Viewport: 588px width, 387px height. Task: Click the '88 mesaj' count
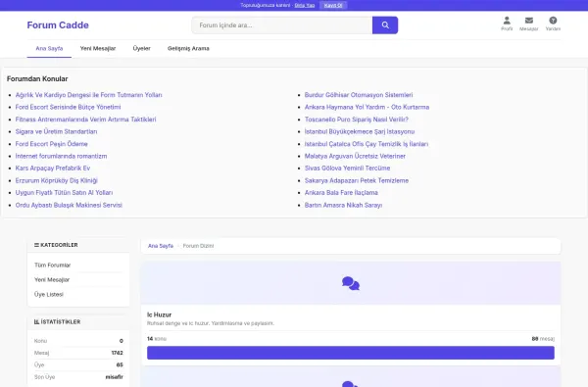[x=543, y=339]
